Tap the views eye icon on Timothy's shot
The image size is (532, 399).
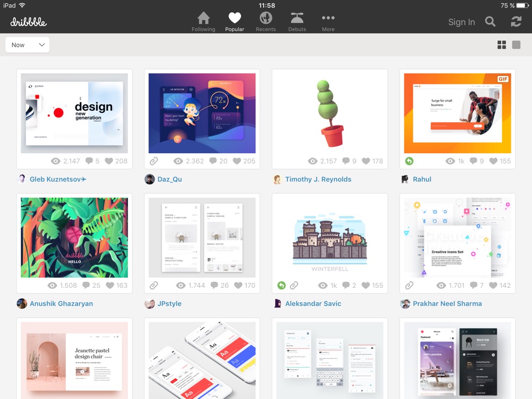(x=312, y=161)
